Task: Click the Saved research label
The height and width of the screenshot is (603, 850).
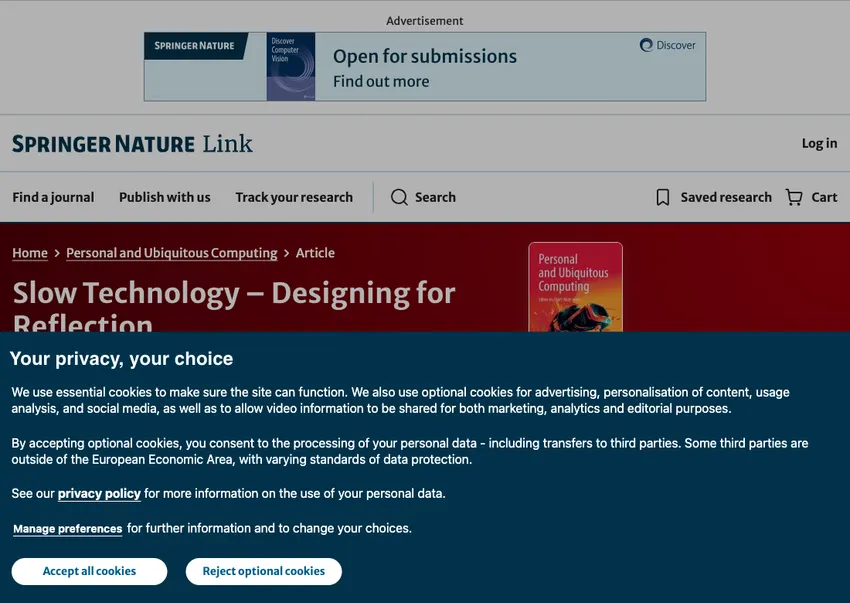Action: pos(726,197)
